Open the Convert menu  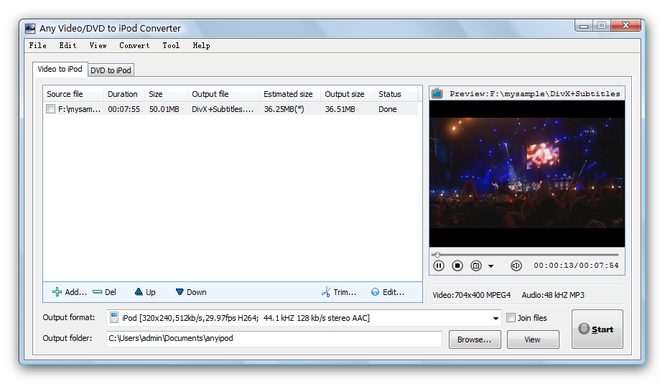tap(134, 45)
